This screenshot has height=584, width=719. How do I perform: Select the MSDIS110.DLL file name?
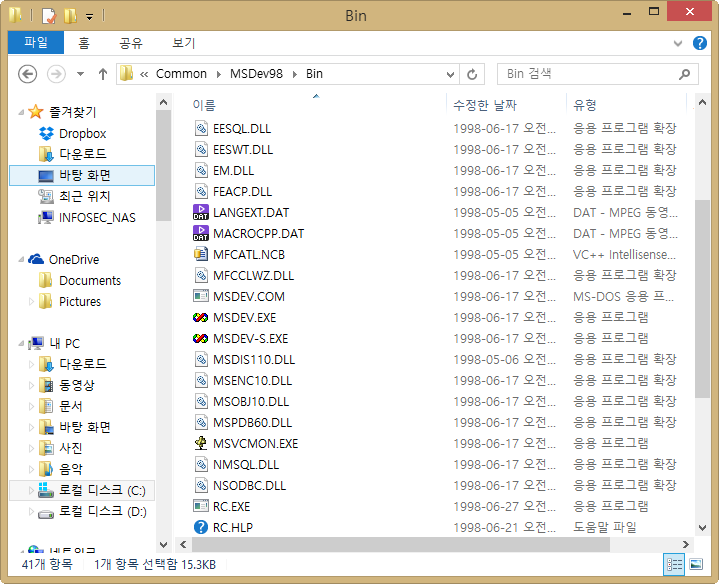(254, 359)
